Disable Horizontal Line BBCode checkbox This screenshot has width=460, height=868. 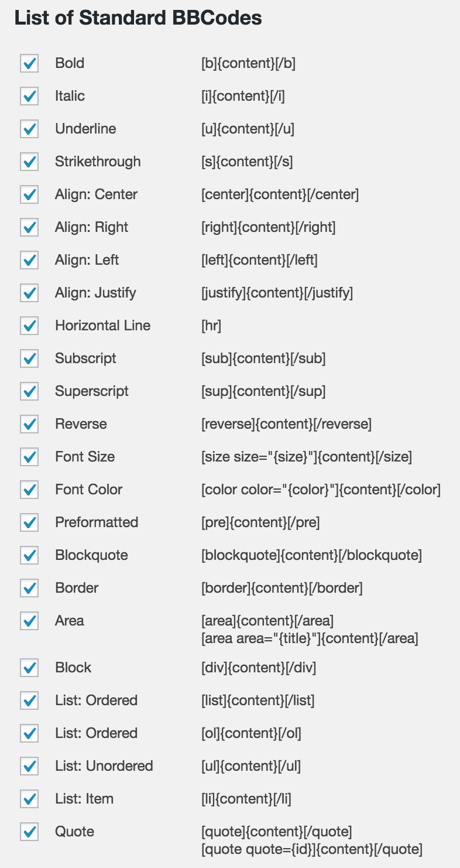pyautogui.click(x=29, y=326)
